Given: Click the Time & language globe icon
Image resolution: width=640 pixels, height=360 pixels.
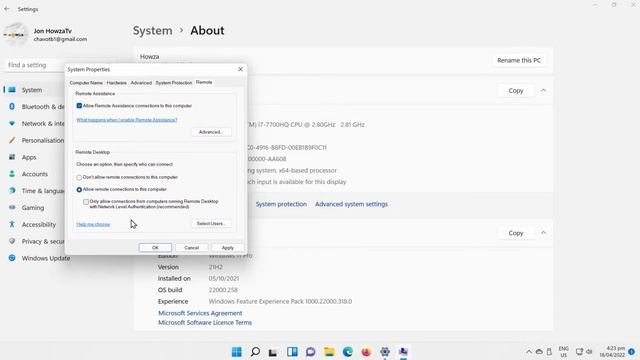Looking at the screenshot, I should click(x=12, y=191).
